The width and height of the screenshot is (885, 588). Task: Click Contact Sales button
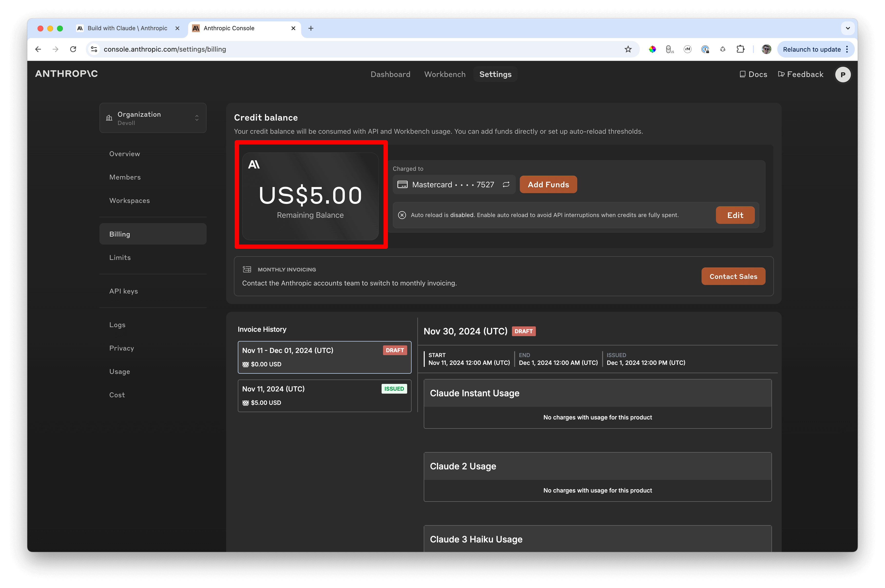pyautogui.click(x=733, y=276)
